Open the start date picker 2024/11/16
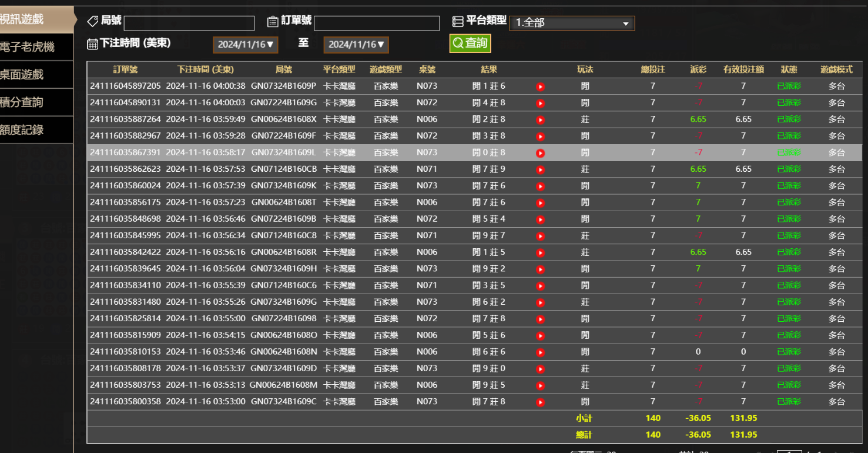Screen dimensions: 868x453 [x=245, y=45]
